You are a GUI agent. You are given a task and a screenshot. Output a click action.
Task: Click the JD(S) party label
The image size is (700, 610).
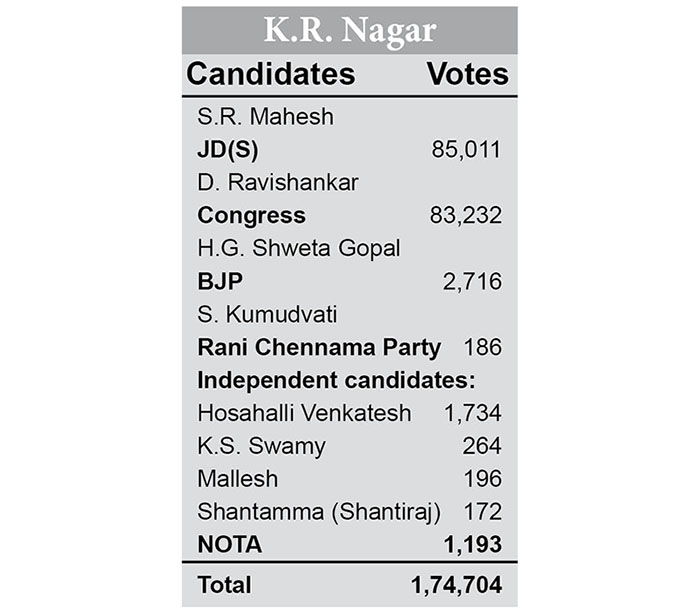(225, 150)
